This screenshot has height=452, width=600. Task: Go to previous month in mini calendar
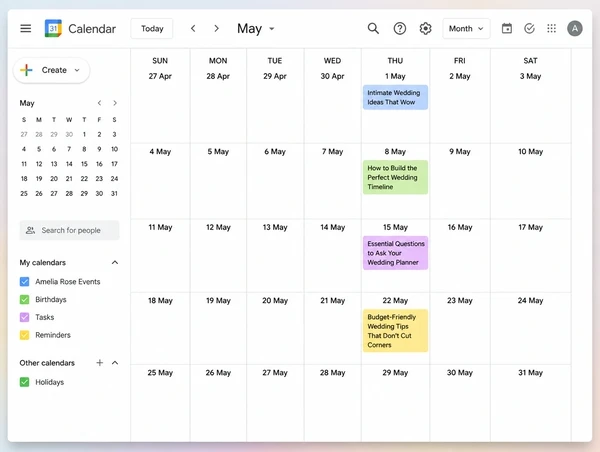99,103
